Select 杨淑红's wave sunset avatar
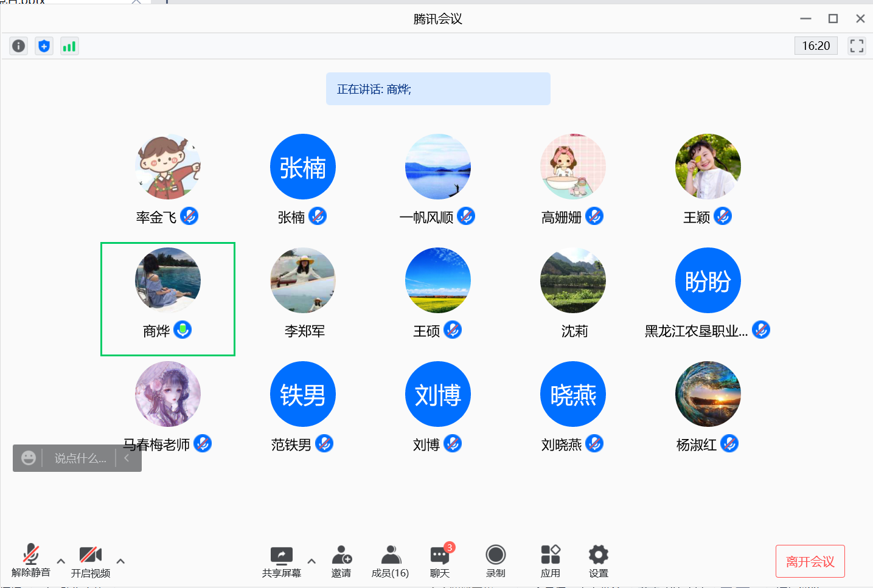 coord(708,394)
